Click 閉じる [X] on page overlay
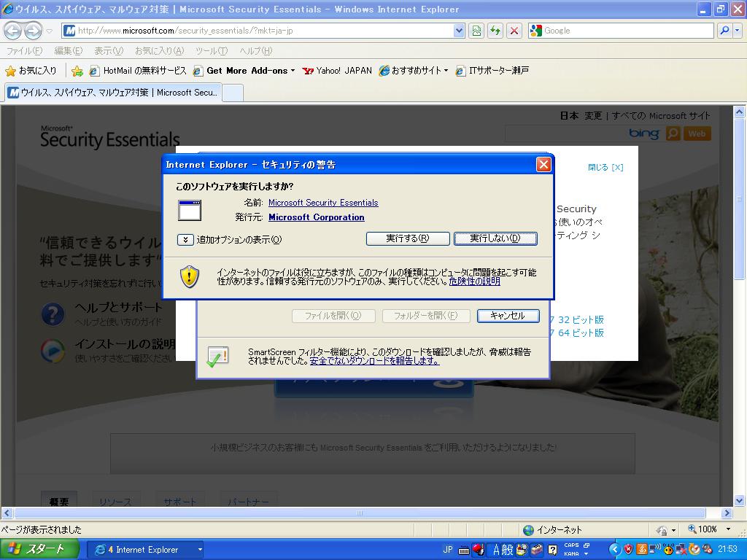The width and height of the screenshot is (747, 560). tap(605, 167)
